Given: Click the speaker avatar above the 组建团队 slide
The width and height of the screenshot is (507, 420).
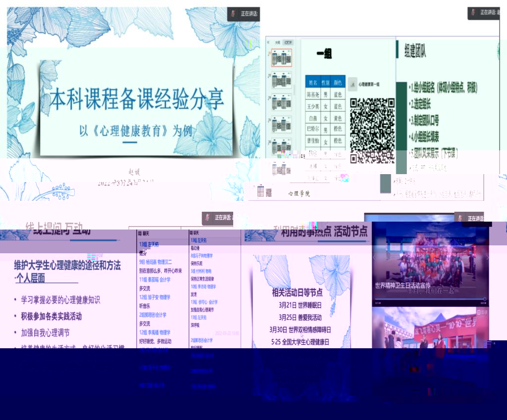Looking at the screenshot, I should tap(473, 12).
